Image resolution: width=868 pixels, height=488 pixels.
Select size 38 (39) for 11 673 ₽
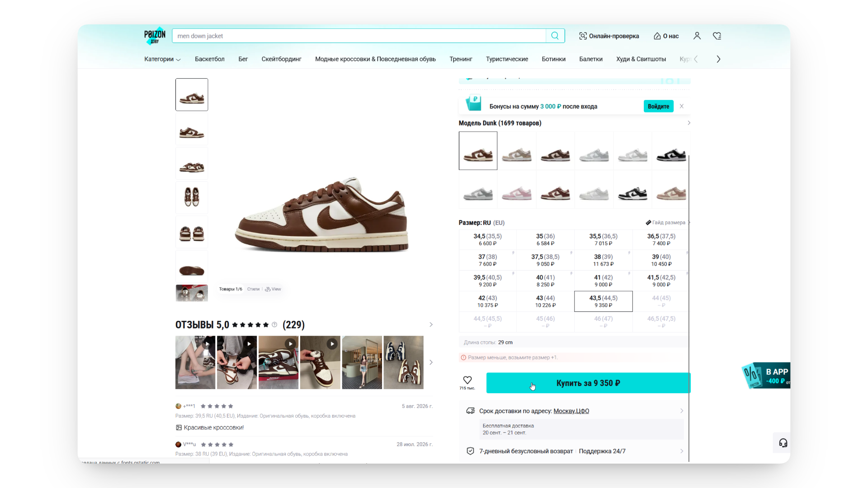[x=603, y=260]
